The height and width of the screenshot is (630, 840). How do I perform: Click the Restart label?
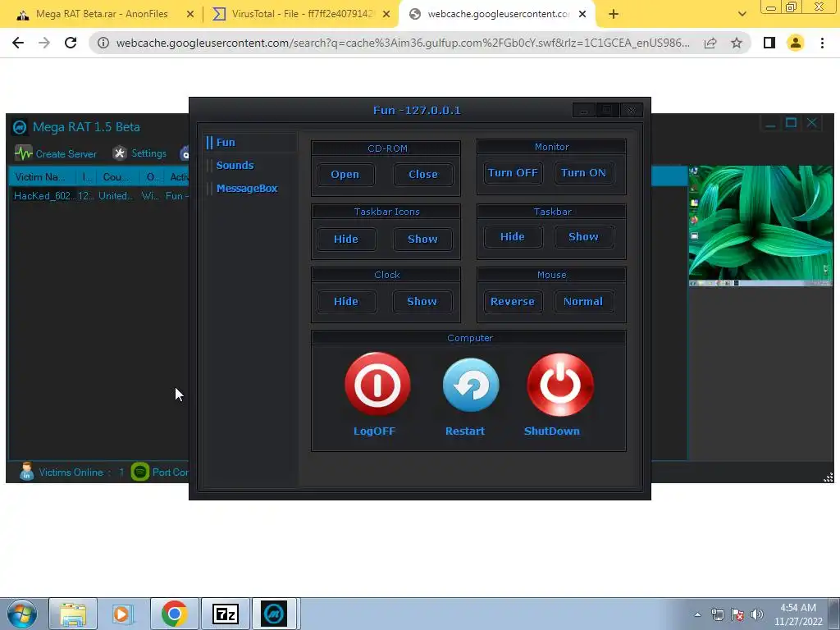(x=465, y=431)
